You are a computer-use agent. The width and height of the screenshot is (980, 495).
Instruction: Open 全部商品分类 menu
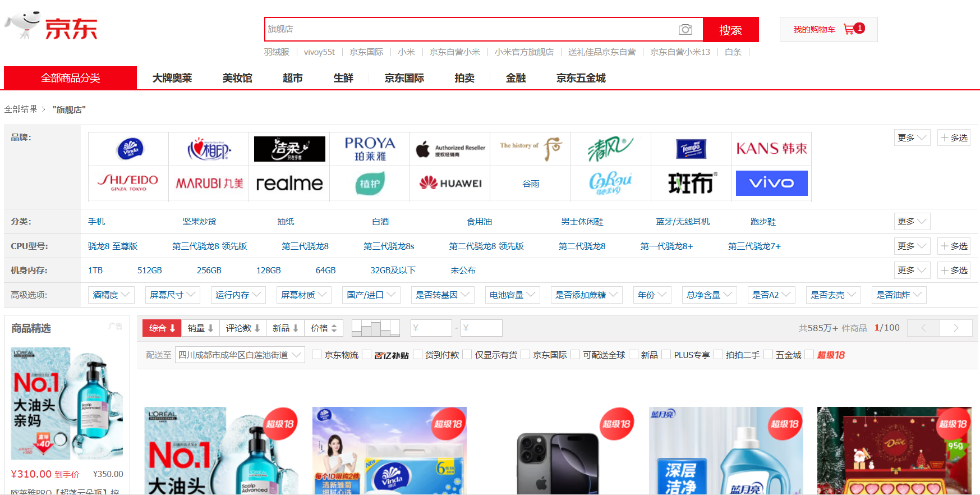pyautogui.click(x=70, y=78)
